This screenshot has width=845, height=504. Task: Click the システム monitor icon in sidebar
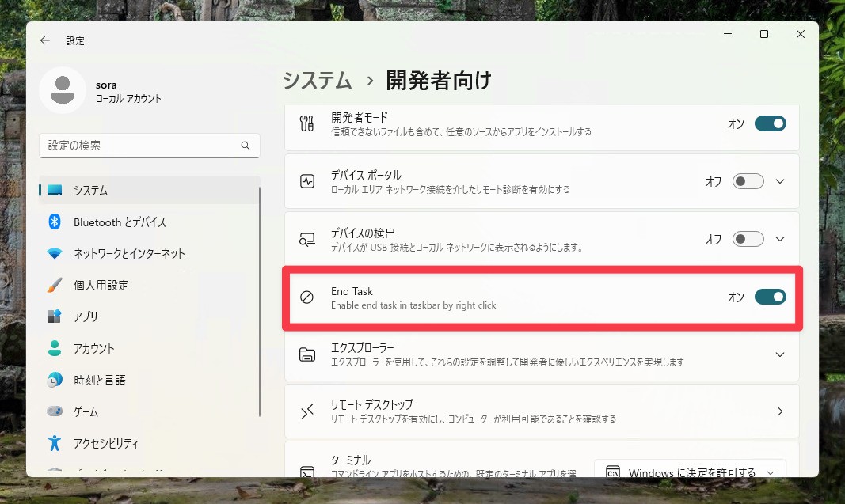pos(55,190)
